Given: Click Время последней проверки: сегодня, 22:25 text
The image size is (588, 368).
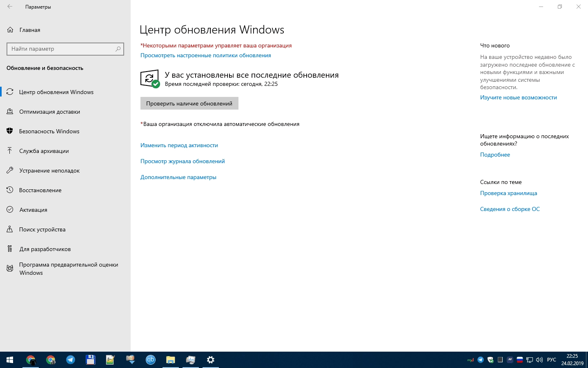Looking at the screenshot, I should [221, 84].
